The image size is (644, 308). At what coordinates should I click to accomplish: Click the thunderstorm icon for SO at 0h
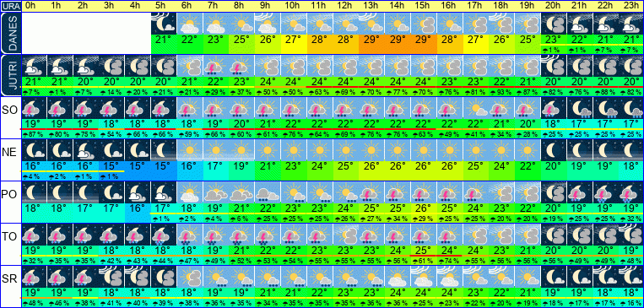34,108
